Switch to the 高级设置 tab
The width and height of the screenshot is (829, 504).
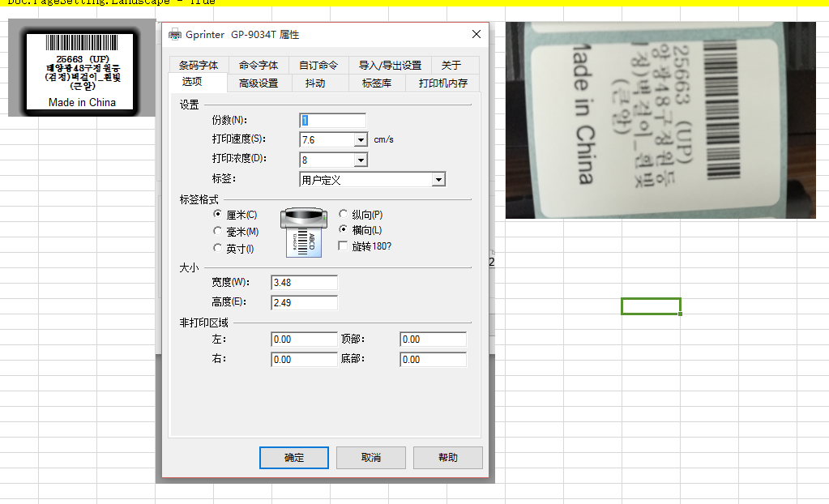coord(259,83)
